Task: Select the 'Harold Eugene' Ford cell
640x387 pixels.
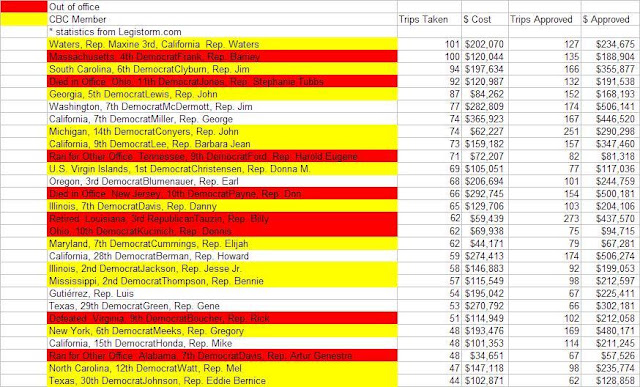Action: tap(222, 156)
